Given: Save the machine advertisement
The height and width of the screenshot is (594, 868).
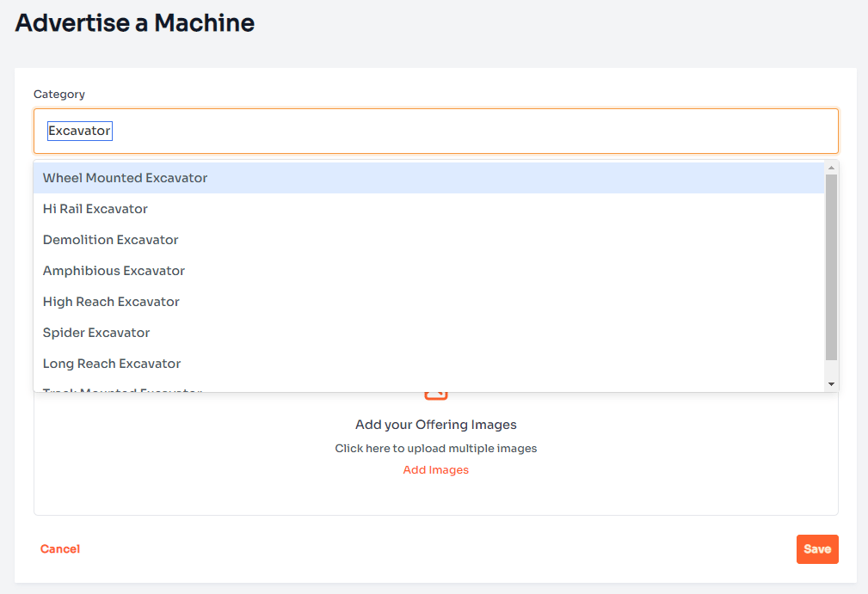Looking at the screenshot, I should point(817,549).
